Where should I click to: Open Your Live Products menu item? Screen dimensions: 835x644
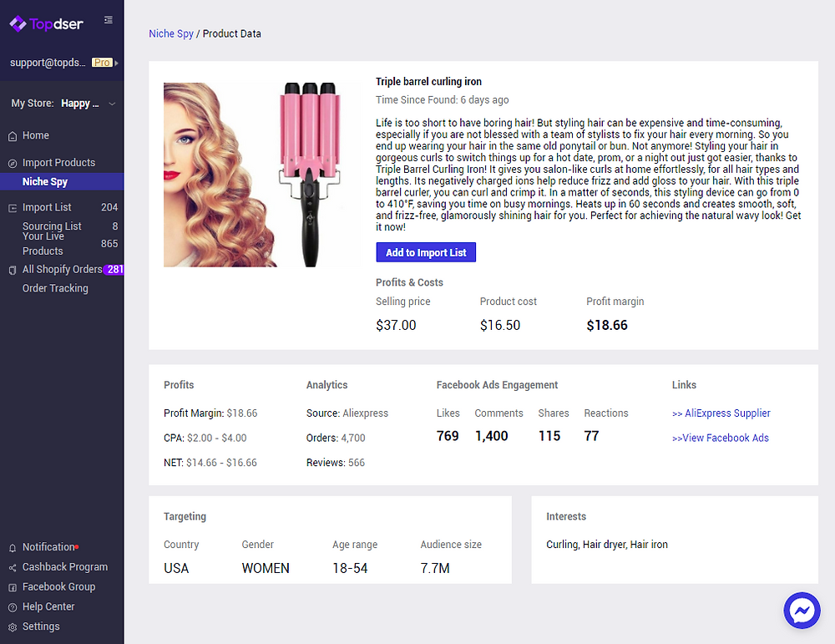pos(43,243)
